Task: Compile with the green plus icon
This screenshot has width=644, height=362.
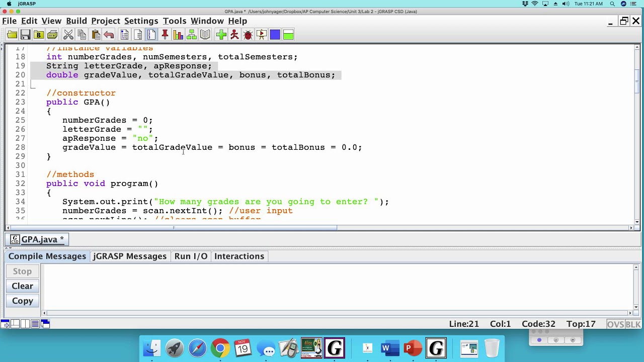Action: (221, 35)
